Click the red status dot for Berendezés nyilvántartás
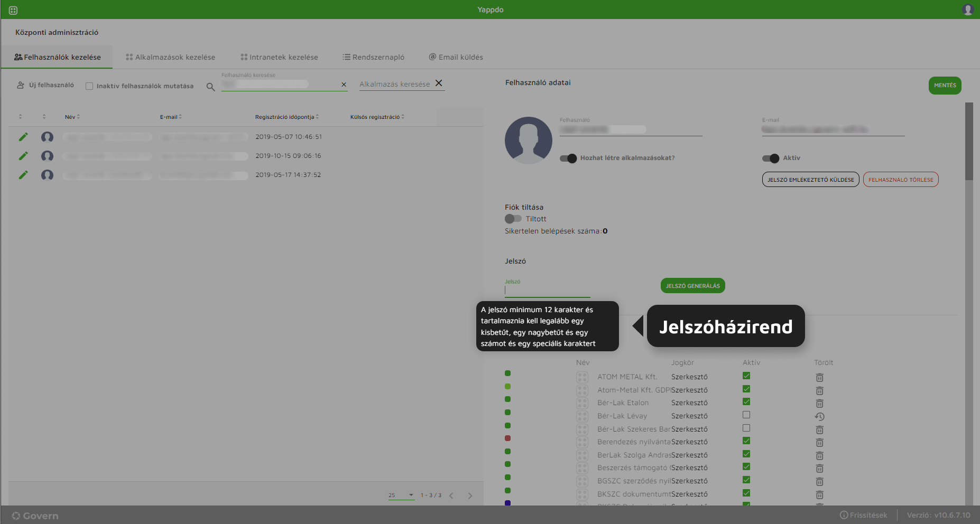980x524 pixels. click(507, 438)
